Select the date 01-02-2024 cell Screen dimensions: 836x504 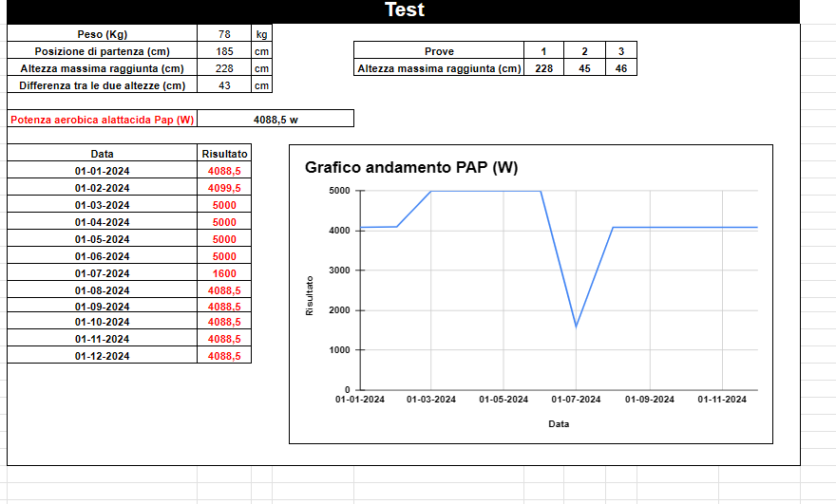tap(102, 187)
